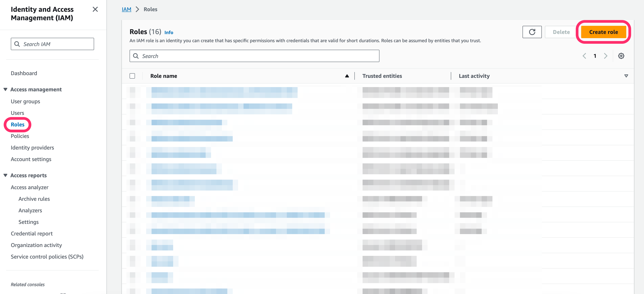Viewport: 644px width, 294px height.
Task: Click page number 1 in pagination
Action: pos(595,56)
